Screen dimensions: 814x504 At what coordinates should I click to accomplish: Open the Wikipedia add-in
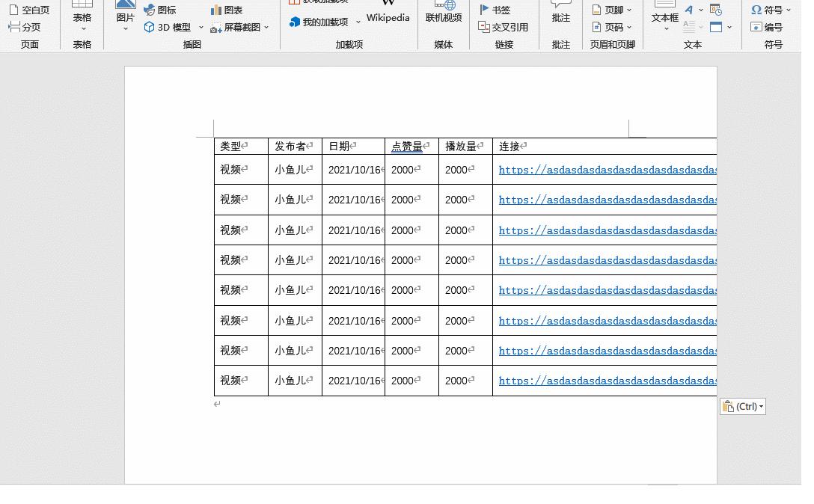coord(388,13)
